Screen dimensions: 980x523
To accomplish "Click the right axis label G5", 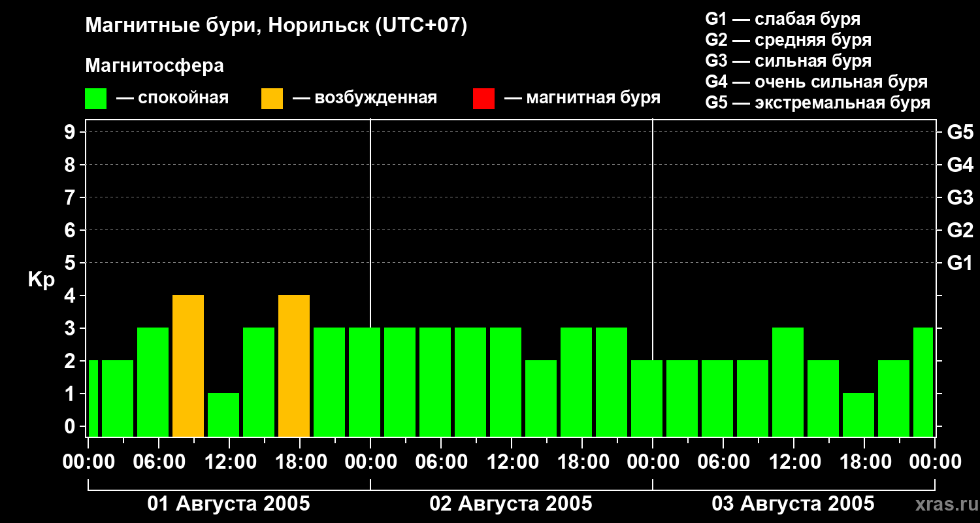I will click(x=960, y=132).
